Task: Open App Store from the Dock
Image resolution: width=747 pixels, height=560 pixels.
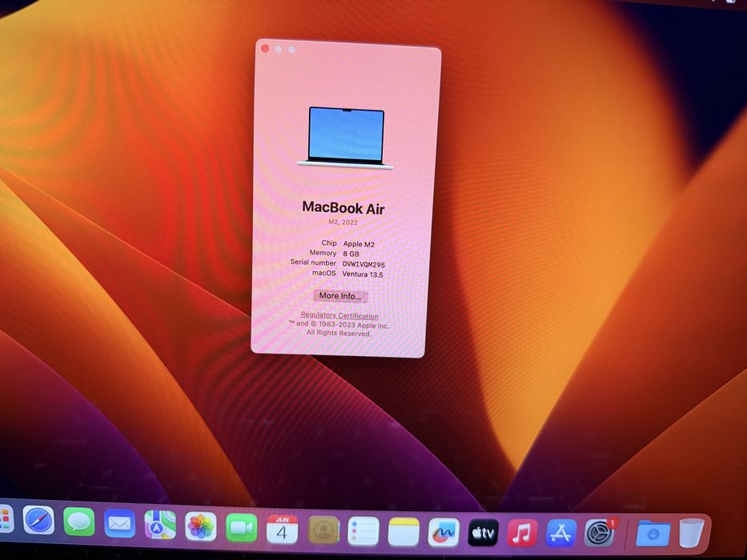Action: coord(561,534)
